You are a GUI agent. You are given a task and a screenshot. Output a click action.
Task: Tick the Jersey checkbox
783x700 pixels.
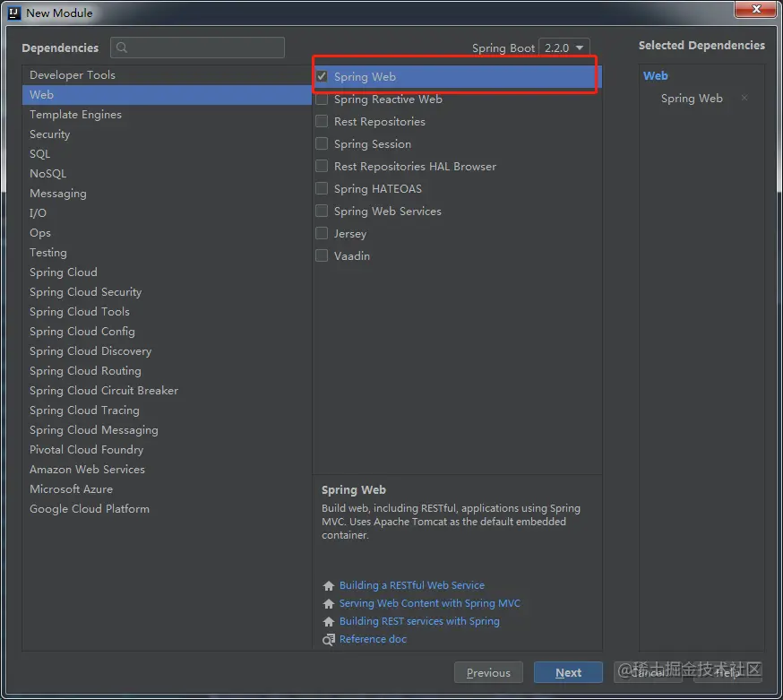323,233
